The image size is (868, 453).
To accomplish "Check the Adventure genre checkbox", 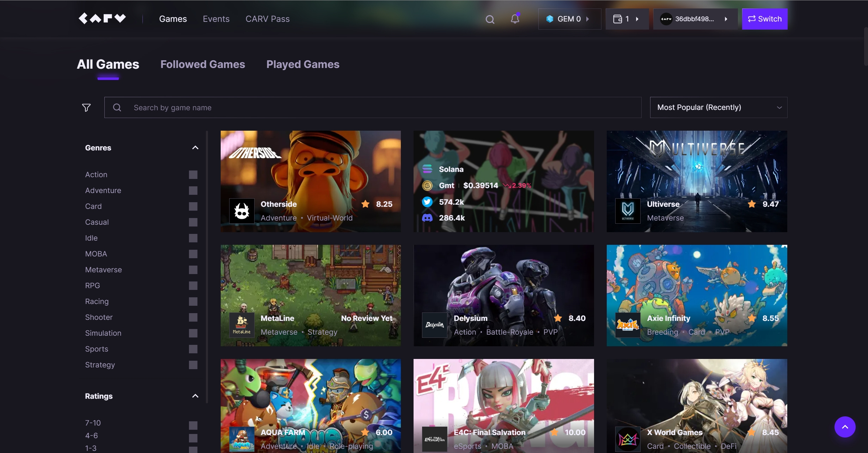I will pos(193,191).
